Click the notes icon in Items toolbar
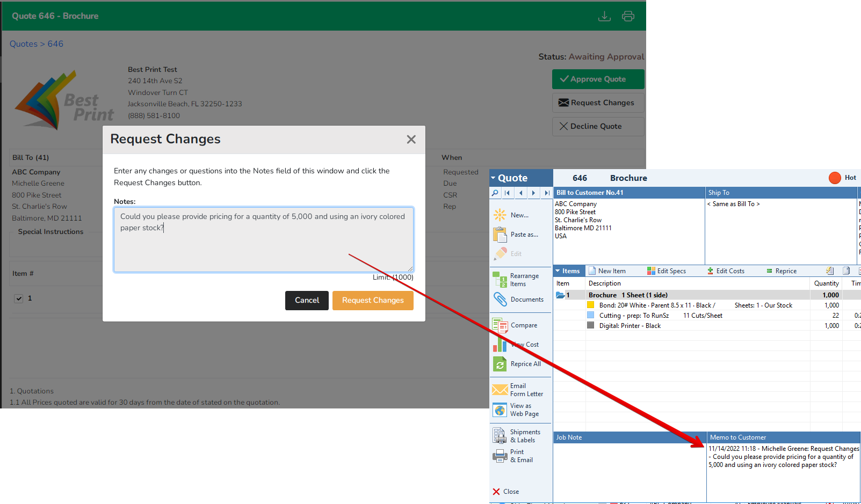This screenshot has height=504, width=861. (x=830, y=271)
